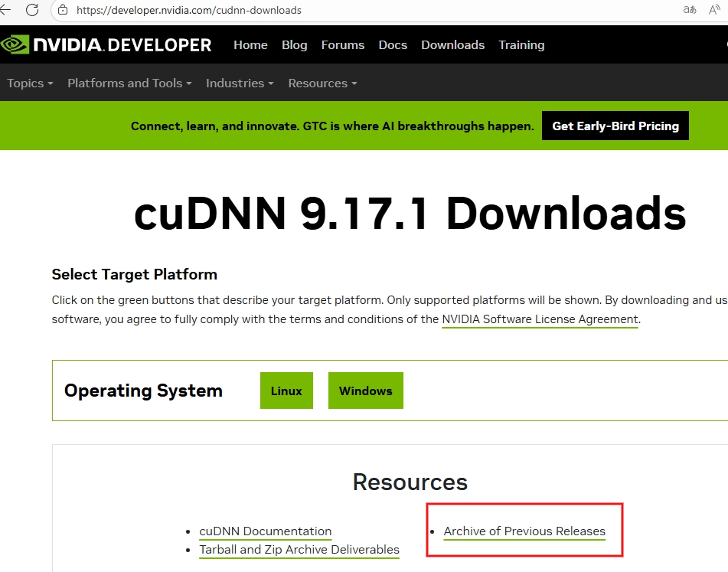Open the Forums nav item

[x=343, y=45]
